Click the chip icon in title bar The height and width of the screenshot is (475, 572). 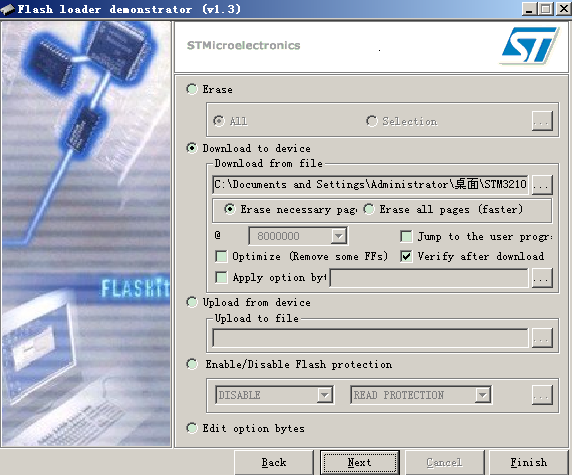8,9
